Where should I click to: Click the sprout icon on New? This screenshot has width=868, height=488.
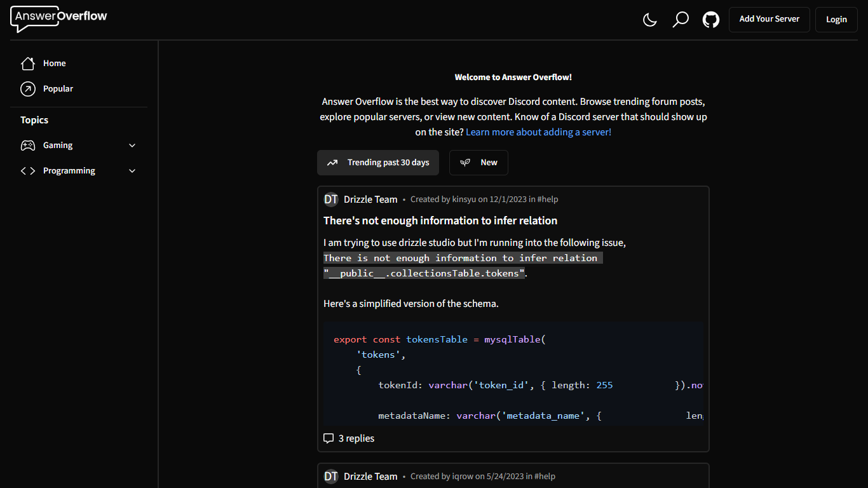465,163
